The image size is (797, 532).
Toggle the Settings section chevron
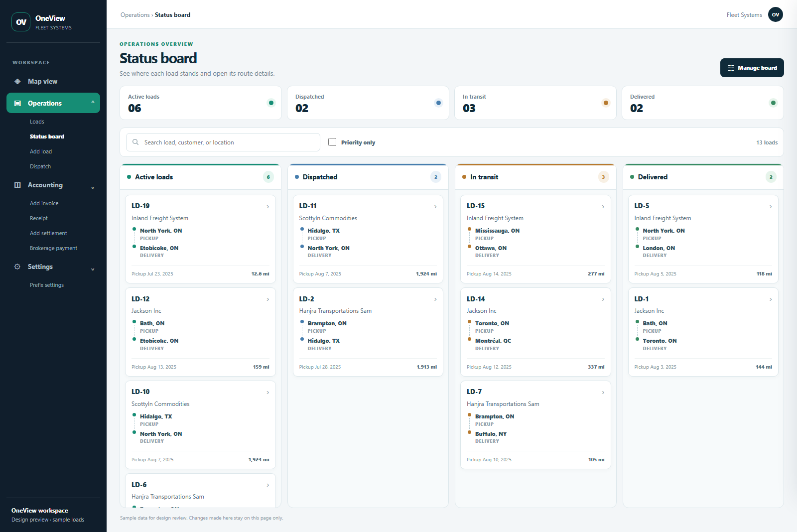click(x=93, y=269)
